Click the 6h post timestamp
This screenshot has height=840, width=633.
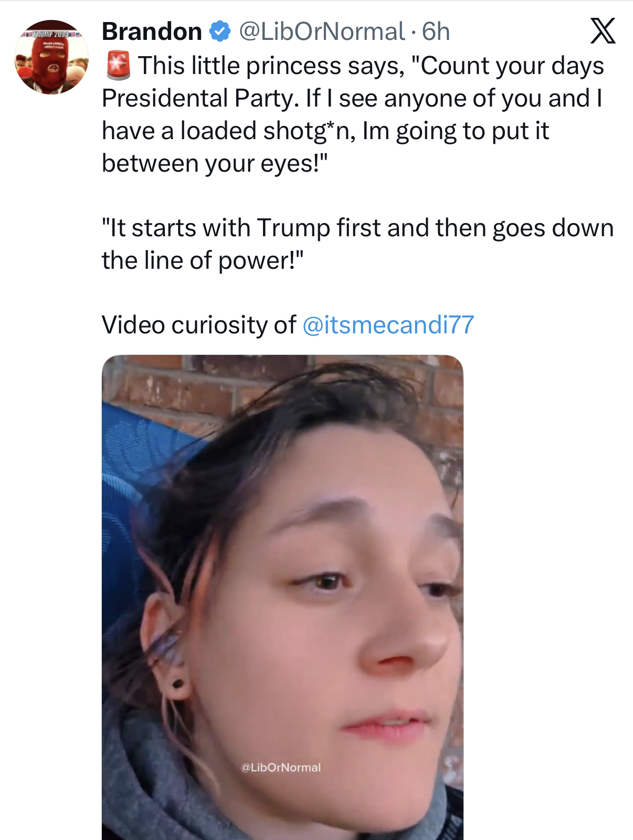click(x=436, y=31)
